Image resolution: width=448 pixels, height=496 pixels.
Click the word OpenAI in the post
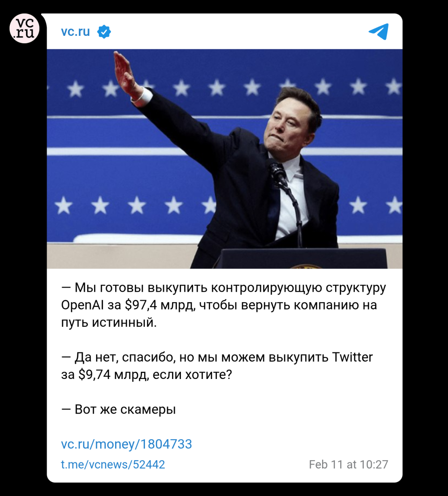(x=82, y=305)
